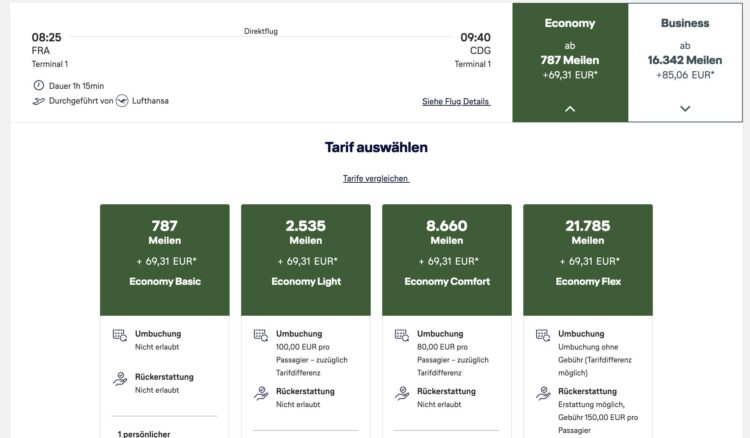The width and height of the screenshot is (750, 438).
Task: Open the Tarife vergleichen link
Action: pos(376,178)
